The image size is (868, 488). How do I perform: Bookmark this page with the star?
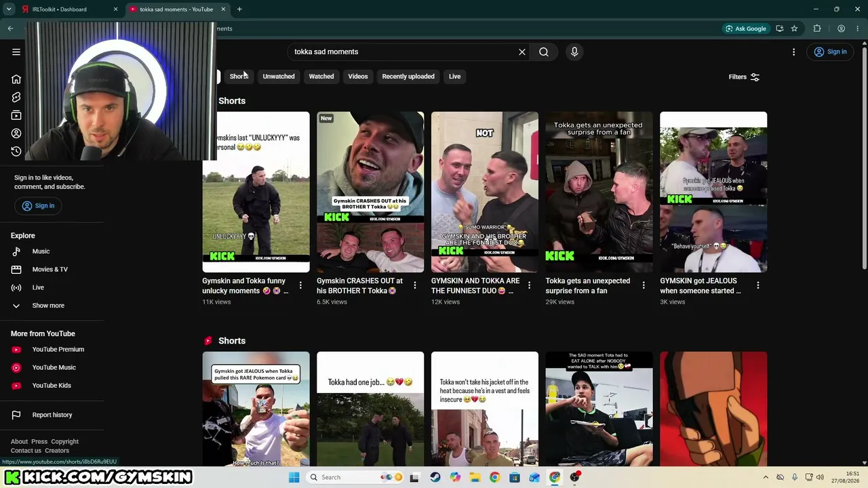coord(794,28)
